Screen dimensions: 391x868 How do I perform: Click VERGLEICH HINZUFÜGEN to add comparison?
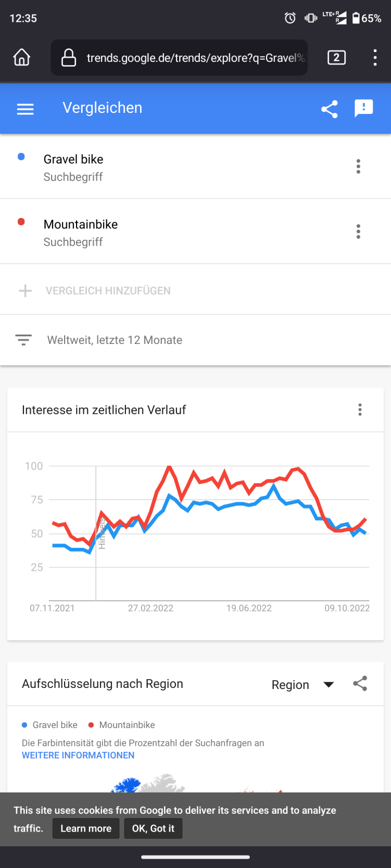click(108, 291)
